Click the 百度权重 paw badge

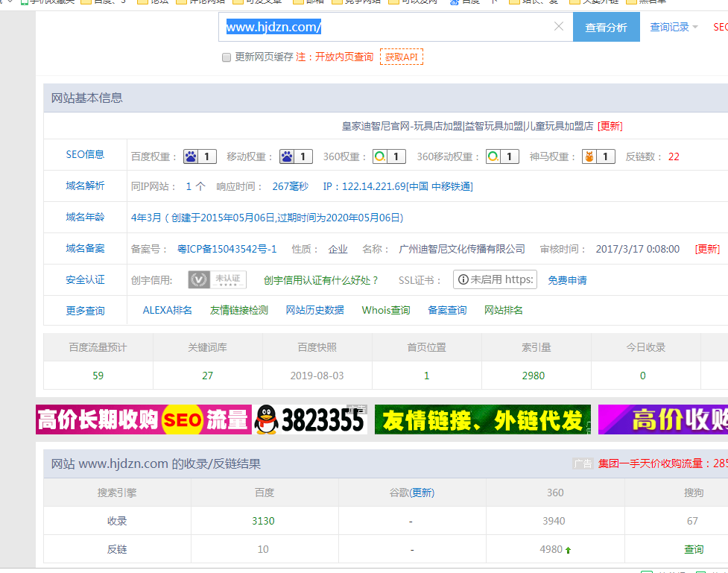click(200, 156)
